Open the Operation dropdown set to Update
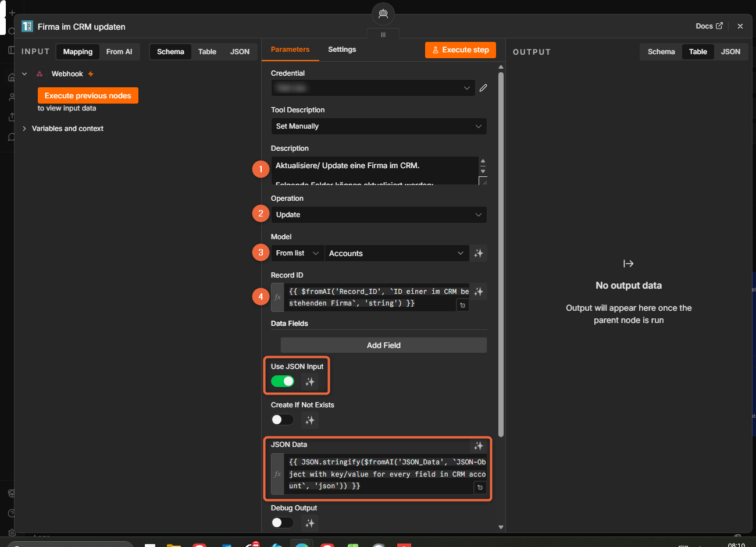The image size is (756, 547). pos(379,215)
